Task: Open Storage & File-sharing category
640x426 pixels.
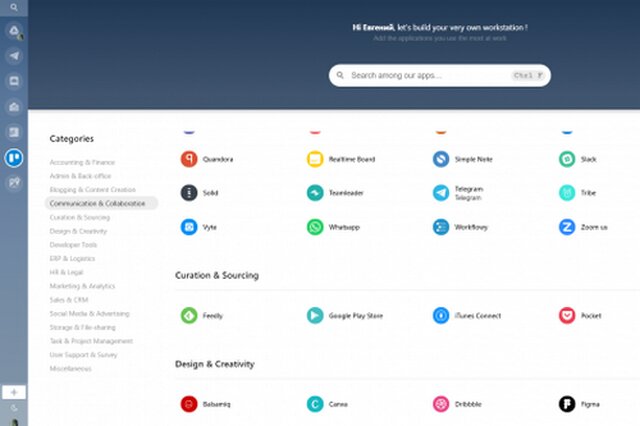Action: (x=82, y=327)
